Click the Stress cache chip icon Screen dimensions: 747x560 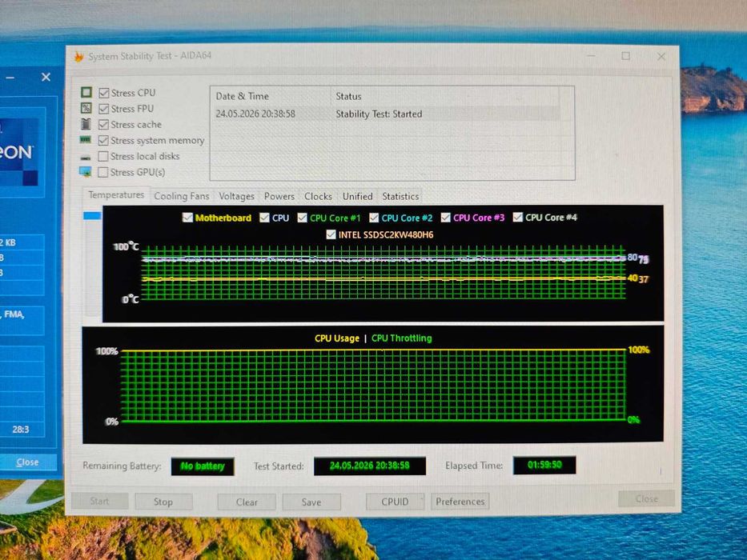(86, 124)
